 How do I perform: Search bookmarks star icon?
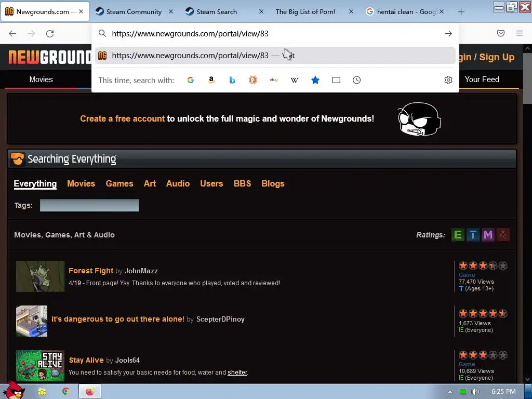tap(315, 80)
